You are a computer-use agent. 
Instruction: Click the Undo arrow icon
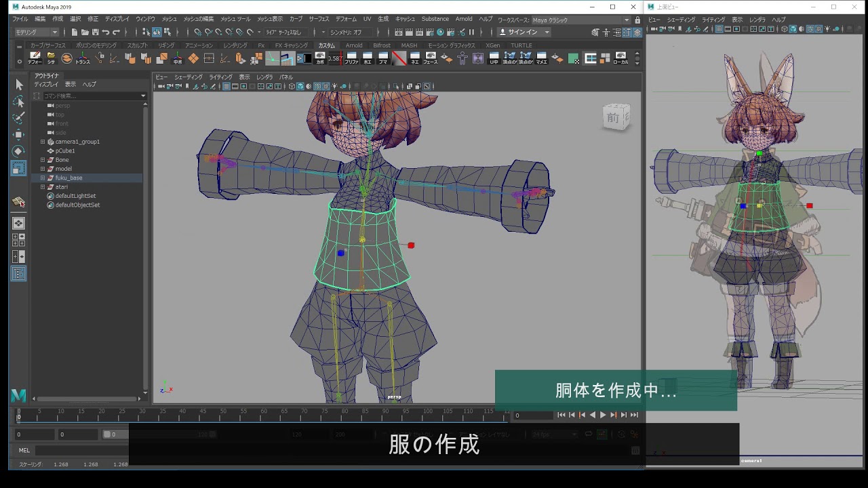tap(106, 32)
